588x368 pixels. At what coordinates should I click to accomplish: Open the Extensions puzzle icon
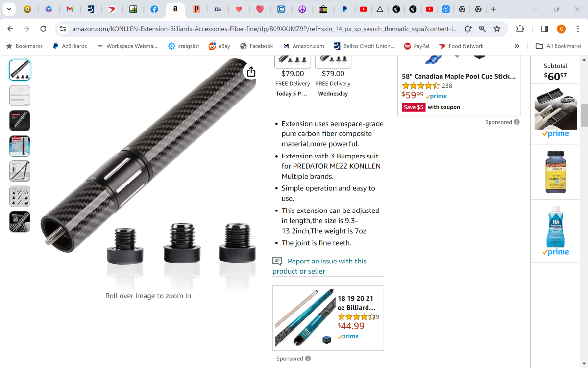coord(520,29)
